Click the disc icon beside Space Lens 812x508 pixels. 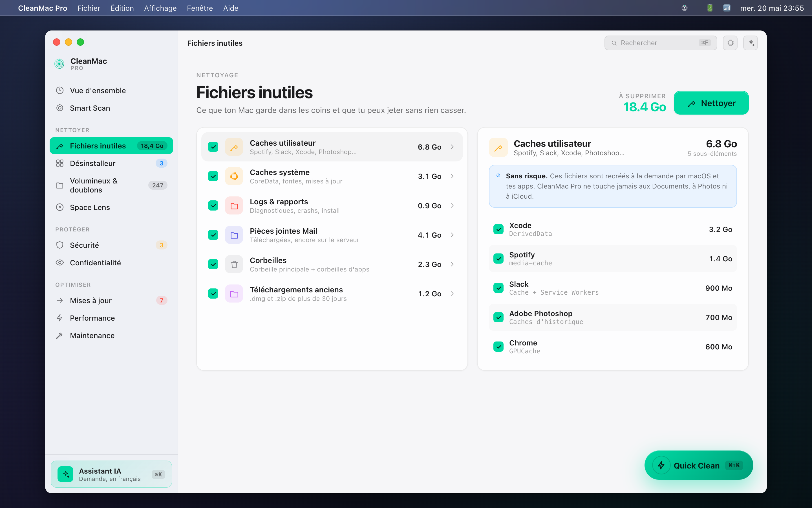60,207
